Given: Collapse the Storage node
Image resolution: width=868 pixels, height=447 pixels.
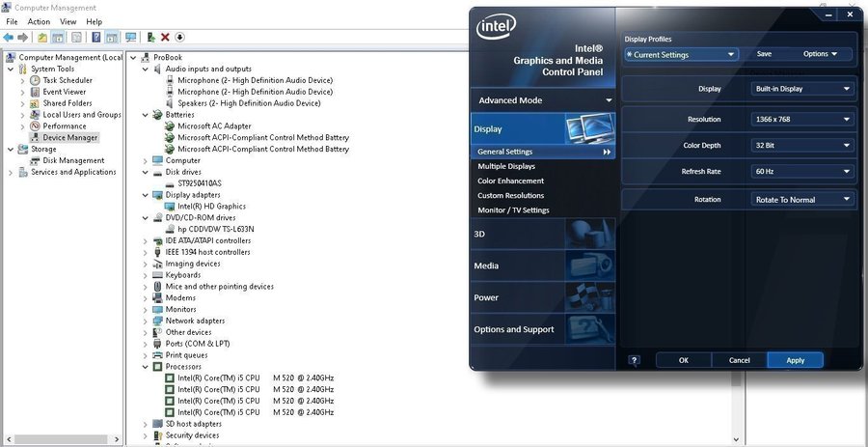Looking at the screenshot, I should pos(11,149).
